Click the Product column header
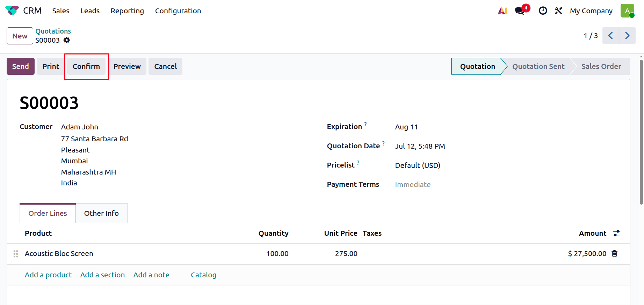Viewport: 644px width, 305px height. pos(38,233)
